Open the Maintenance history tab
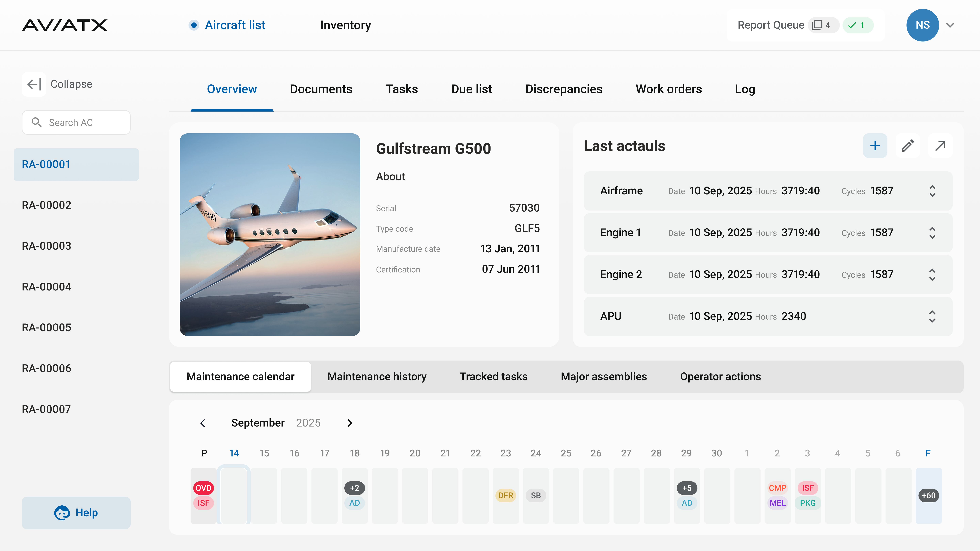Viewport: 980px width, 551px height. tap(377, 377)
